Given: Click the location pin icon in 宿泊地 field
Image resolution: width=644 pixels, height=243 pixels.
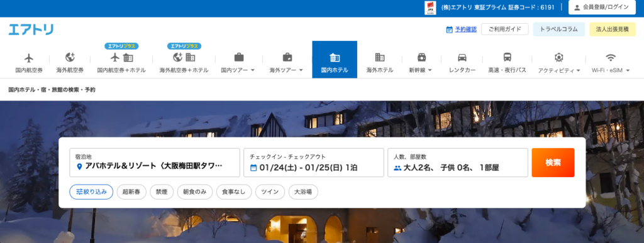Looking at the screenshot, I should 80,166.
